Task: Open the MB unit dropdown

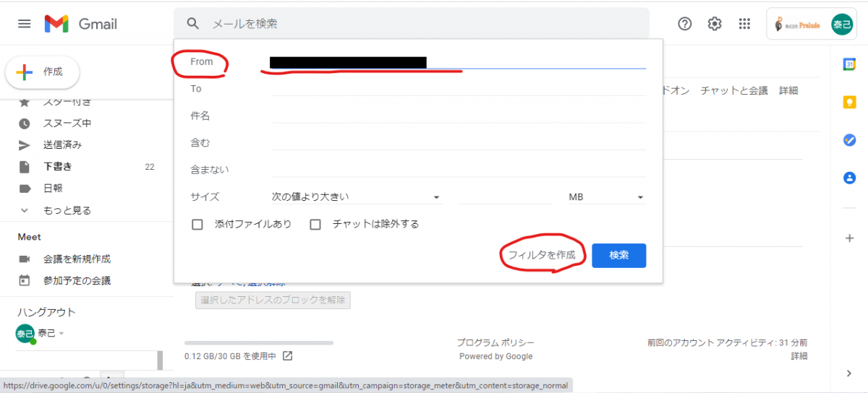Action: (606, 197)
